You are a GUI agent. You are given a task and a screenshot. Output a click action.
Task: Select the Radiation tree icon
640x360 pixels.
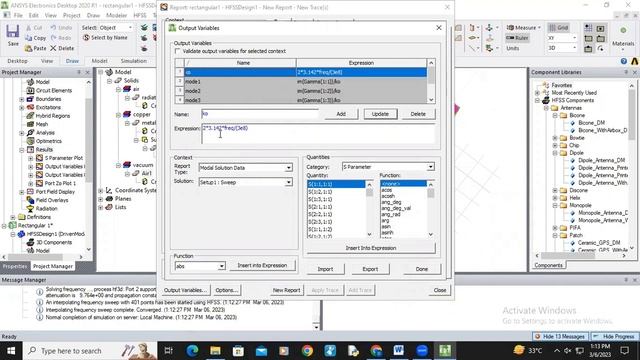pyautogui.click(x=30, y=209)
